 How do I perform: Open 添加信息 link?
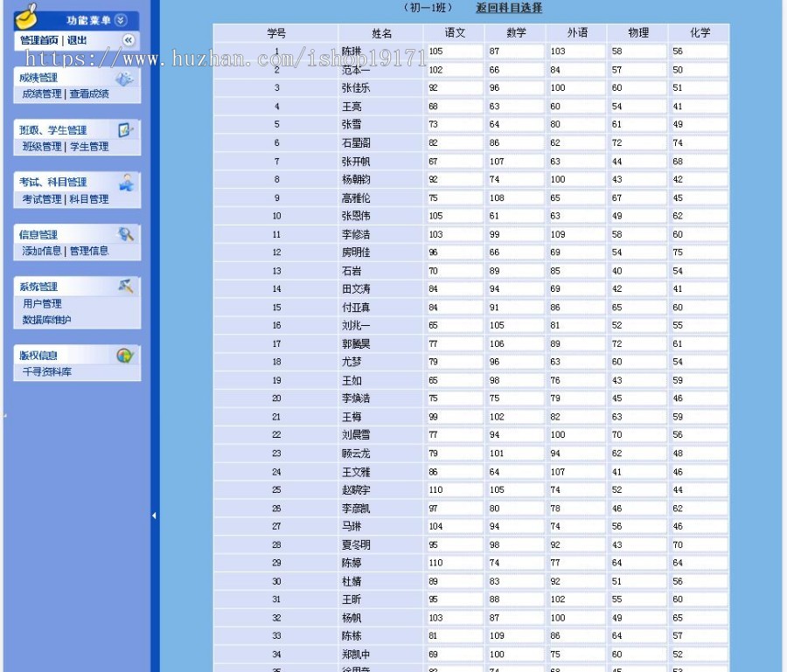point(42,251)
